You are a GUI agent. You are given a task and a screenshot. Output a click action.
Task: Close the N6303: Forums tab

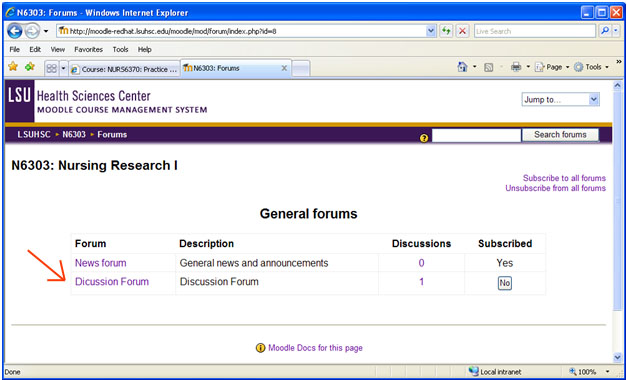[x=284, y=68]
